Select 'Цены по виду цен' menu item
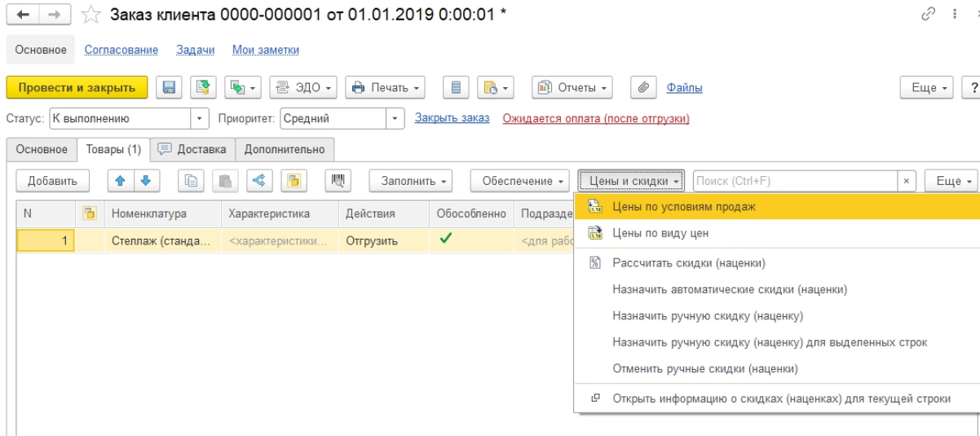Viewport: 980px width, 436px height. 660,233
